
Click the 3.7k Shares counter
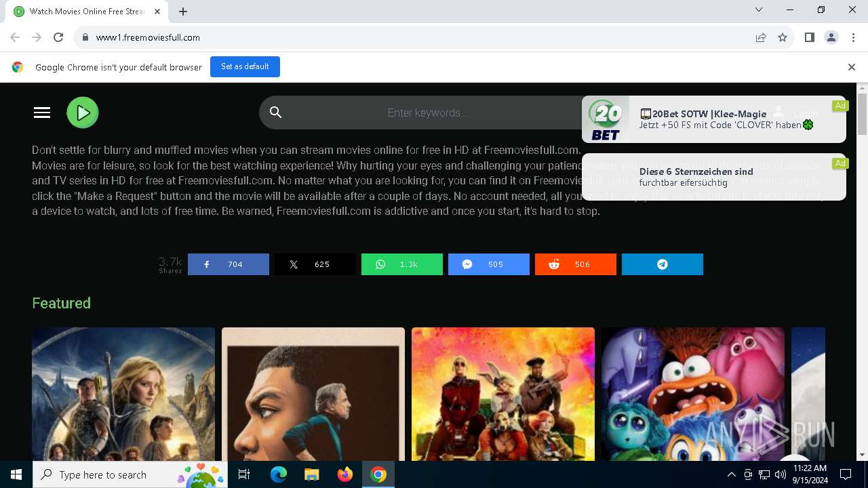coord(170,264)
